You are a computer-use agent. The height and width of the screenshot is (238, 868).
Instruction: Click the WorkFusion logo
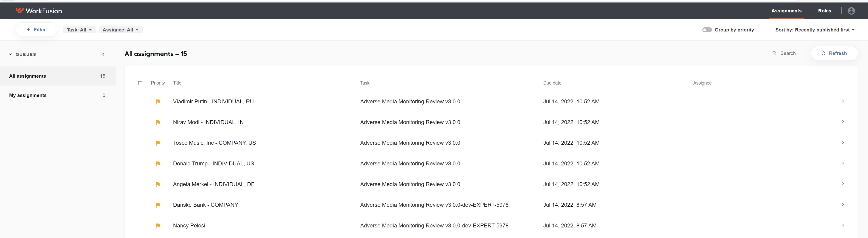click(x=39, y=11)
